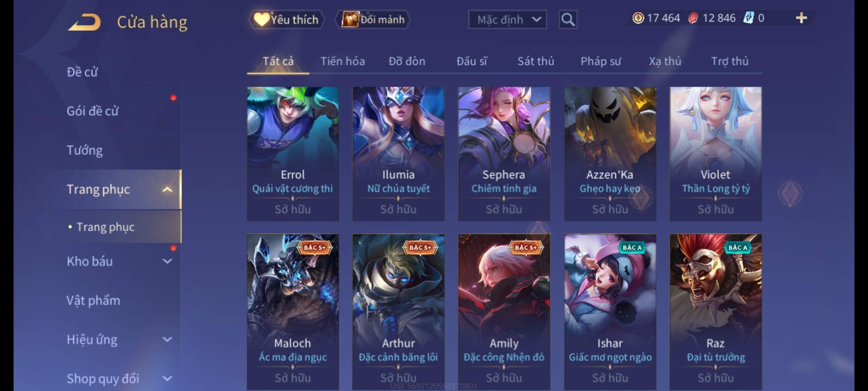
Task: Tap the red ruby currency icon
Action: click(x=693, y=18)
